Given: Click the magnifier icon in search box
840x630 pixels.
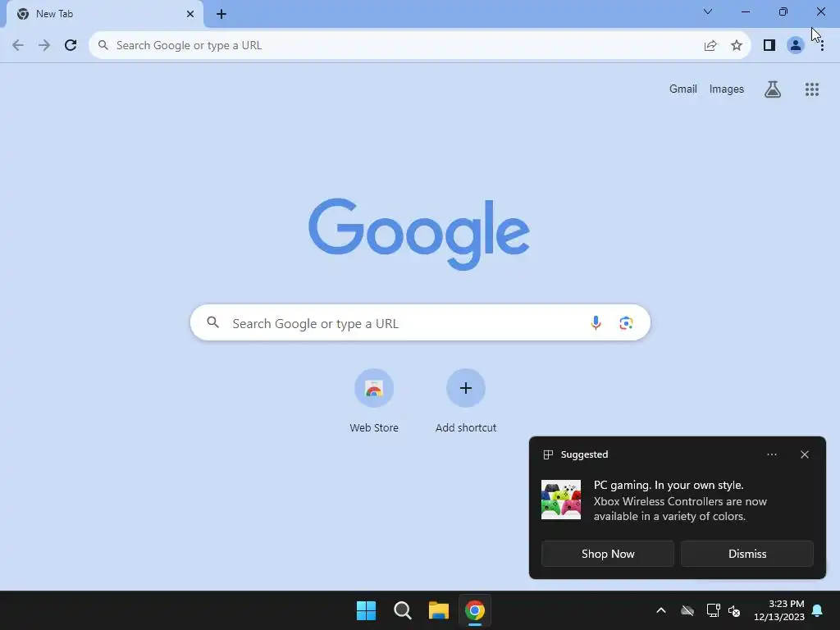Looking at the screenshot, I should 213,322.
